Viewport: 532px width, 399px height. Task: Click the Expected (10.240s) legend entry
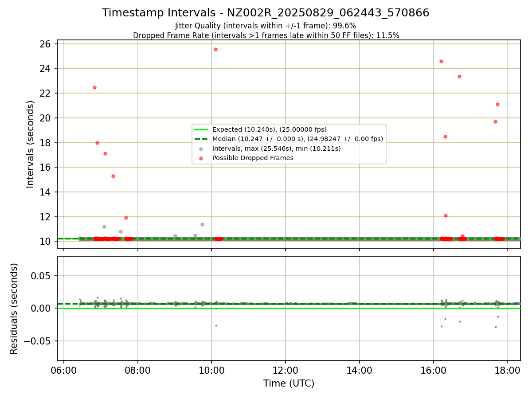(269, 129)
